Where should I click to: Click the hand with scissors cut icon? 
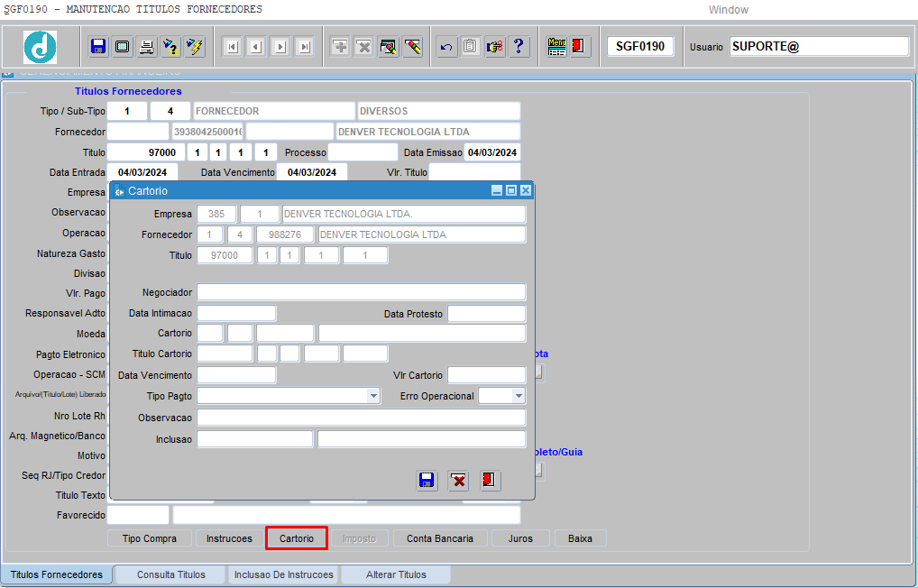tap(495, 46)
